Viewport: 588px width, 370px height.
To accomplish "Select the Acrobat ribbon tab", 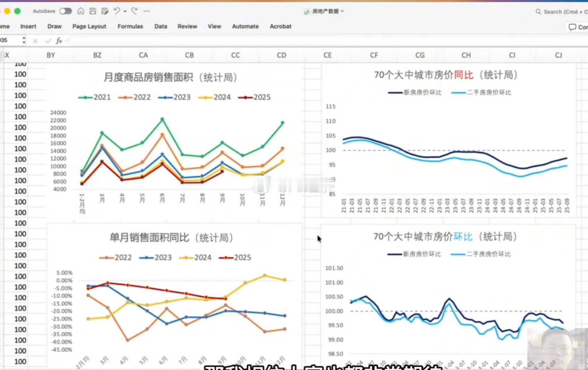I will click(x=281, y=26).
